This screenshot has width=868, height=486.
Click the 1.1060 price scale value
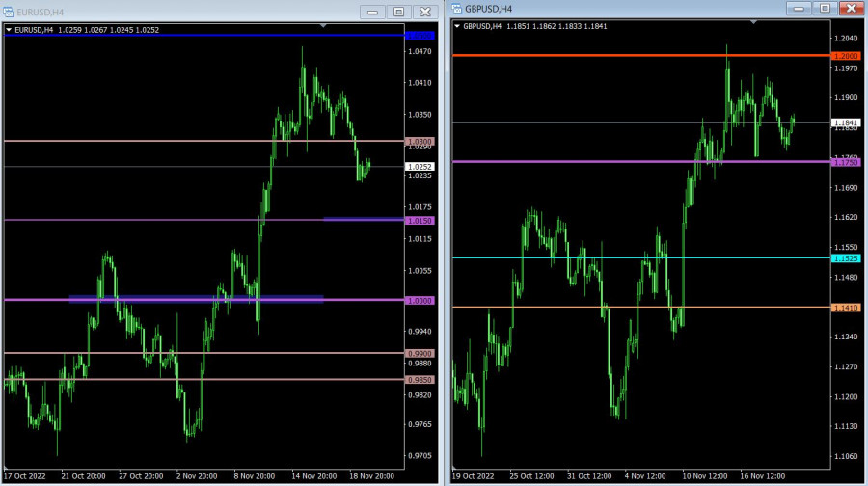pyautogui.click(x=846, y=457)
